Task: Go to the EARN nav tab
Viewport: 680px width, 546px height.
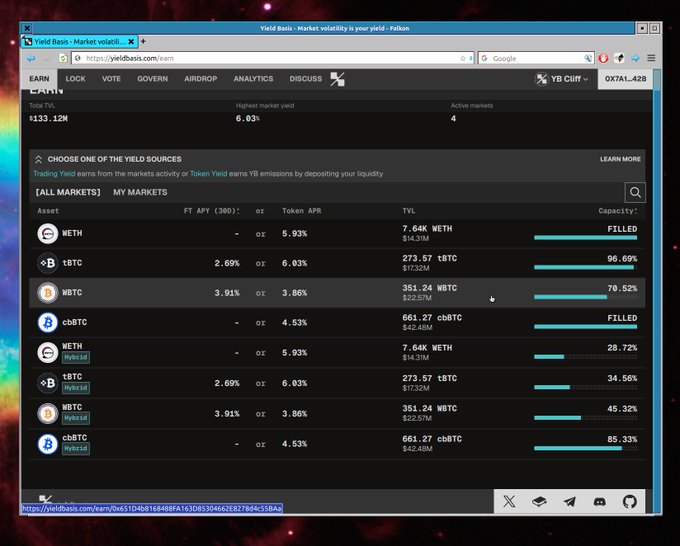Action: tap(39, 79)
